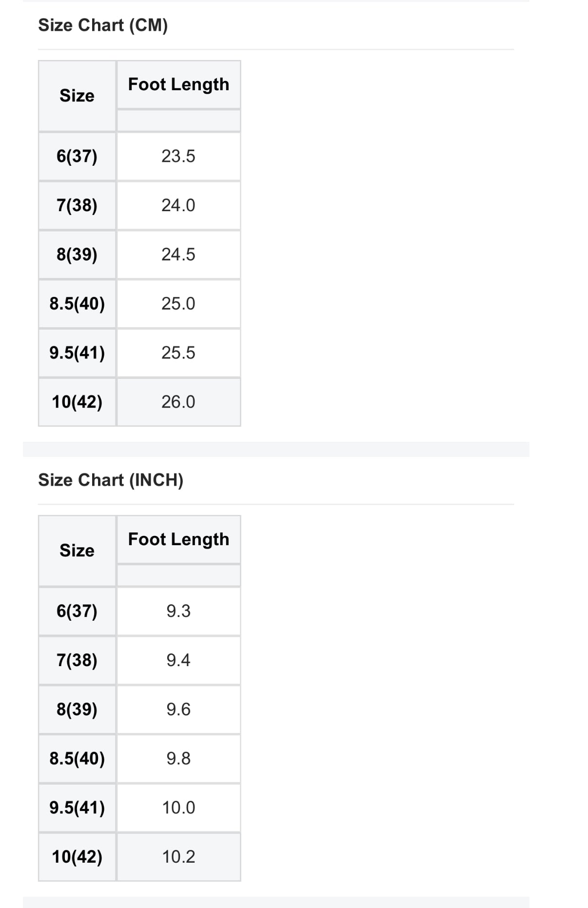Pick the 25.0 foot length cell
Screen dimensions: 588x908
click(178, 304)
